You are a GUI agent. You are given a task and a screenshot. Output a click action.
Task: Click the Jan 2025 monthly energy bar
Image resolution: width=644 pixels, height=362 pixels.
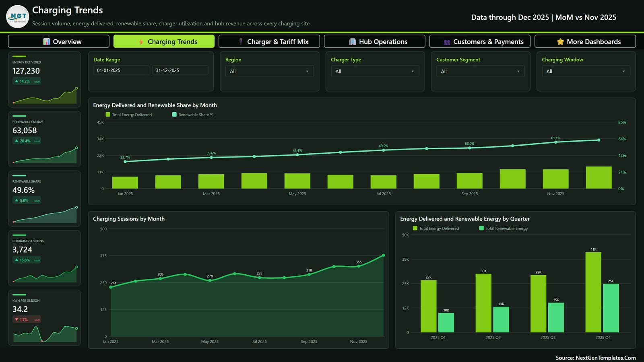(x=125, y=183)
